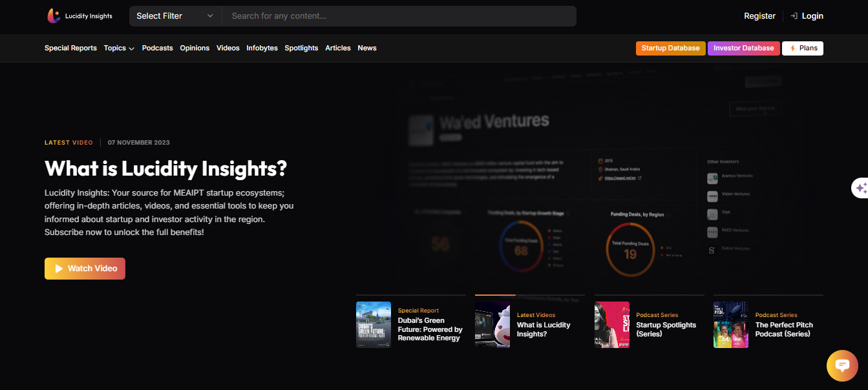Open Startup Spotlights (Series) title
868x390 pixels.
coord(666,329)
